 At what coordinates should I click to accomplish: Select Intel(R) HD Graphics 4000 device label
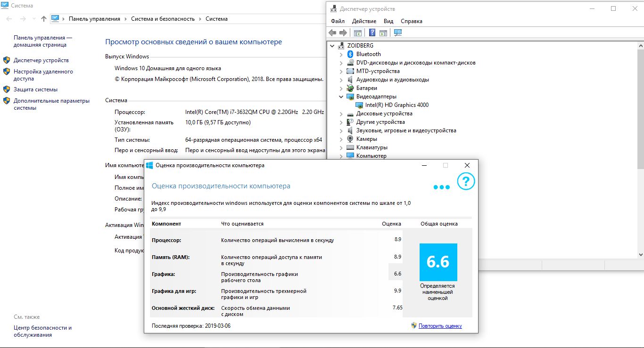pyautogui.click(x=397, y=105)
